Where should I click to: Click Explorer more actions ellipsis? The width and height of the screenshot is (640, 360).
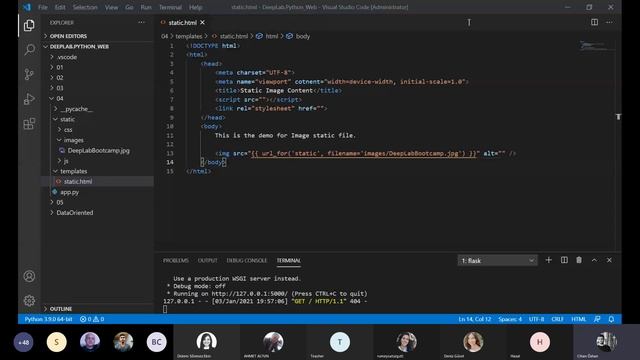pos(141,22)
